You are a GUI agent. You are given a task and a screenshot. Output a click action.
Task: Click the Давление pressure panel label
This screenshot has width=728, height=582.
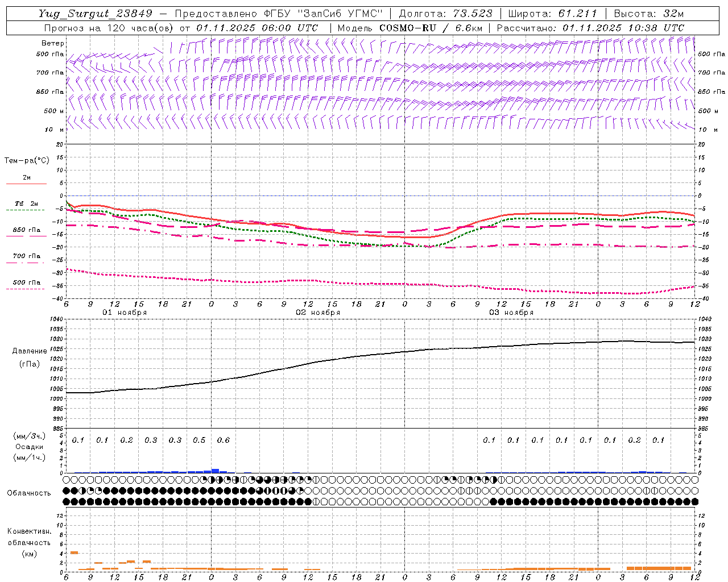(x=30, y=351)
